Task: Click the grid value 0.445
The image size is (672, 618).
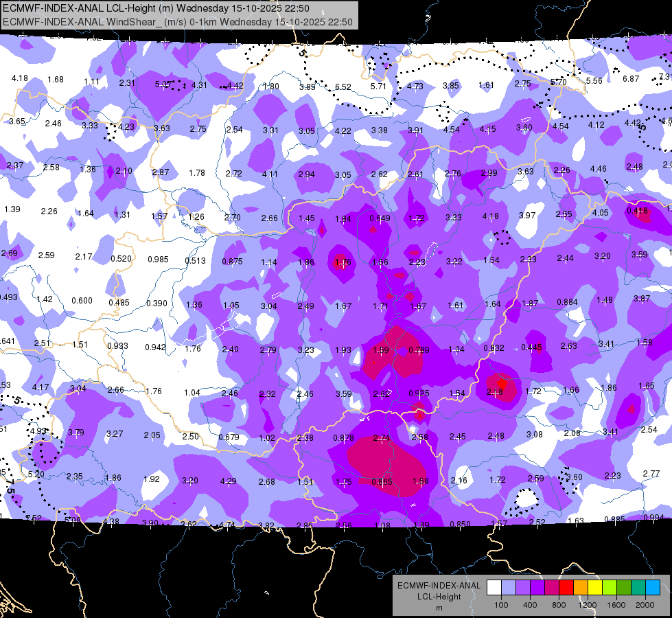Action: (531, 347)
